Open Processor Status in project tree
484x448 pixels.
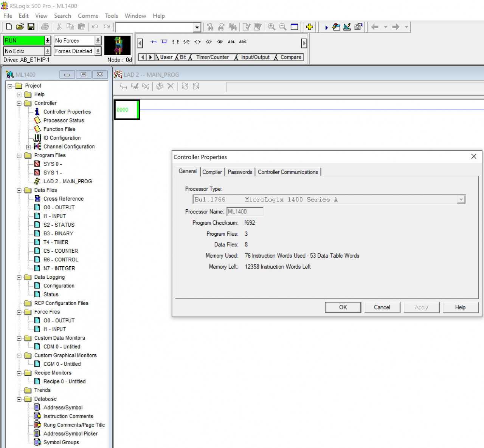(64, 120)
